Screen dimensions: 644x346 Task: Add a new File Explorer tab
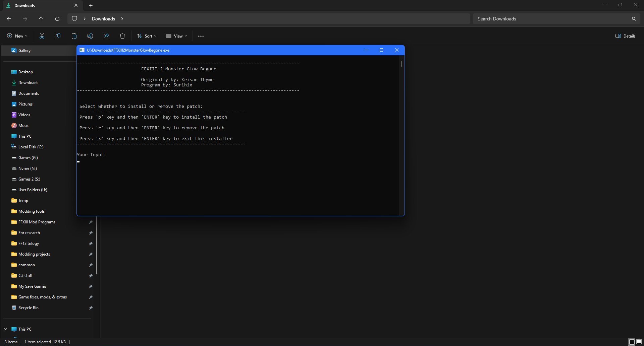[91, 5]
